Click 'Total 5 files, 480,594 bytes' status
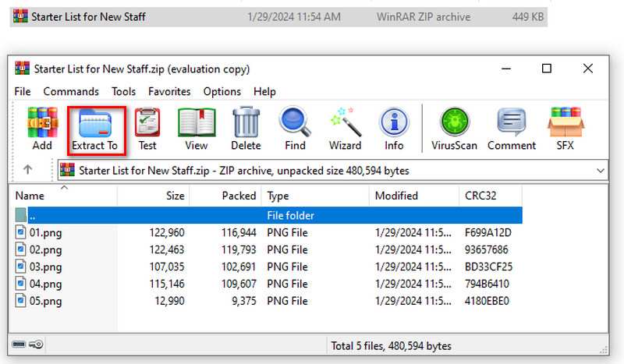This screenshot has width=624, height=364. tap(392, 346)
